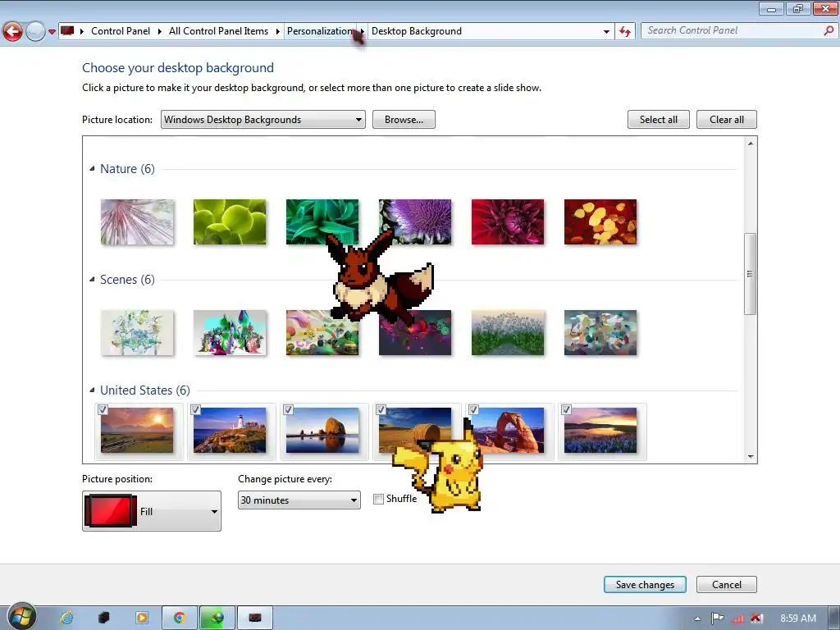Image resolution: width=840 pixels, height=630 pixels.
Task: Uncheck the purple lake sunset wallpaper checkbox
Action: (566, 410)
